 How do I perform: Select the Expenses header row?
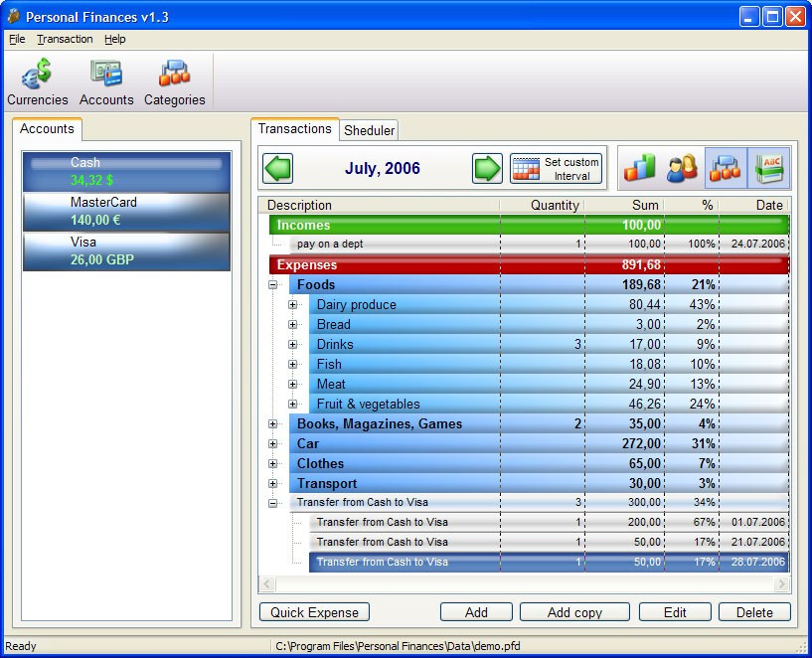pyautogui.click(x=530, y=264)
